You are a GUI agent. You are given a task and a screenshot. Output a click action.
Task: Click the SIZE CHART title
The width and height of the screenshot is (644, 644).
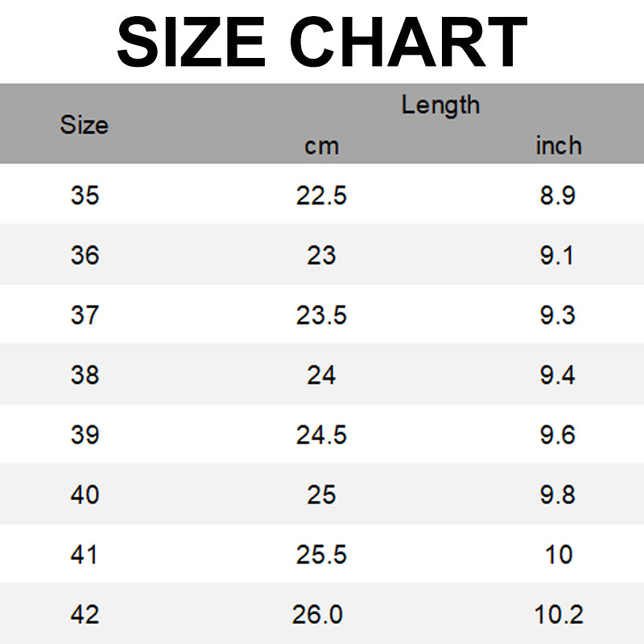point(322,42)
